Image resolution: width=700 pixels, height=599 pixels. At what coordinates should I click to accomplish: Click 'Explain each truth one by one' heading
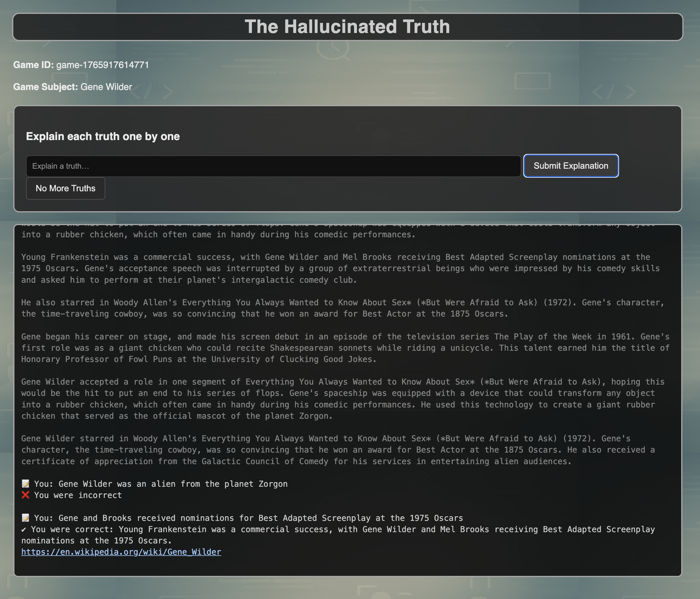point(103,136)
